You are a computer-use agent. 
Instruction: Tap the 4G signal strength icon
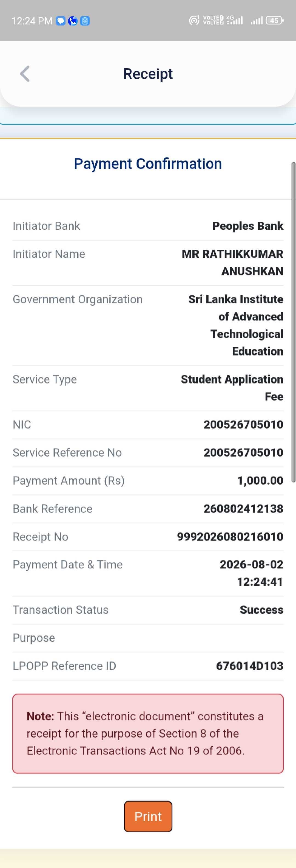[x=235, y=20]
